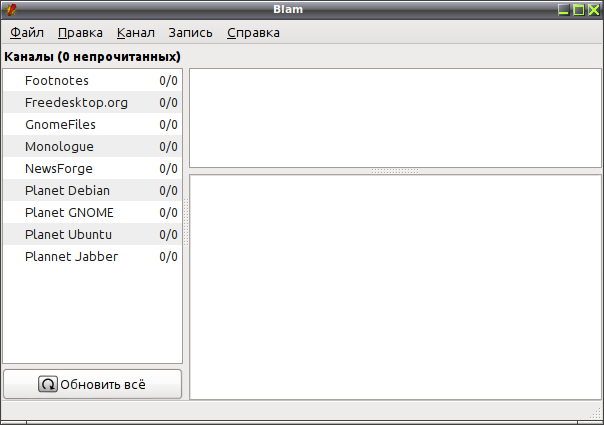Viewport: 604px width, 425px height.
Task: Select the Footnotes channel
Action: (92, 81)
